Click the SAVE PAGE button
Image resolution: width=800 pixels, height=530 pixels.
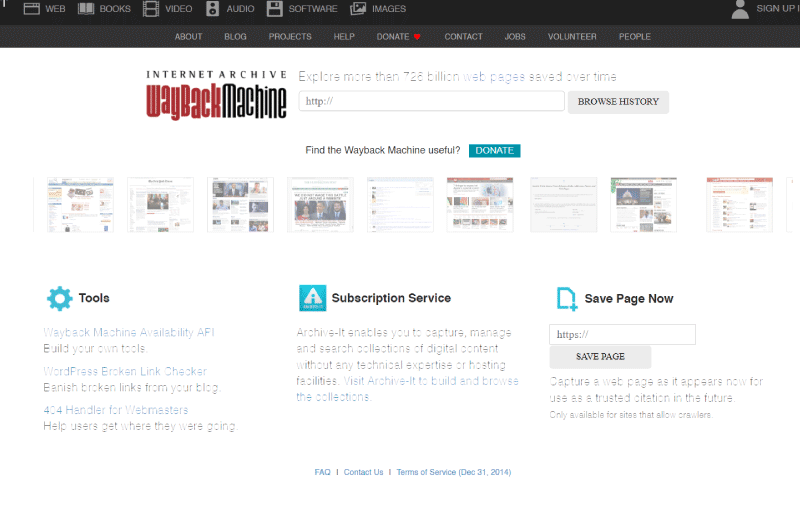[x=600, y=357]
